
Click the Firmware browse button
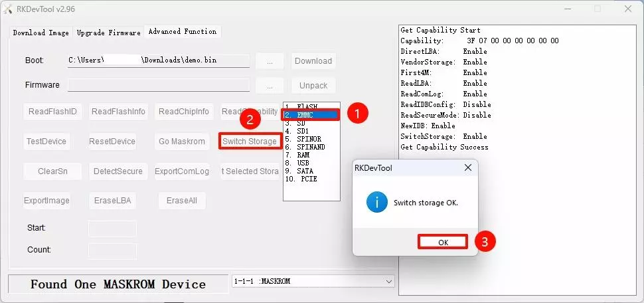270,85
